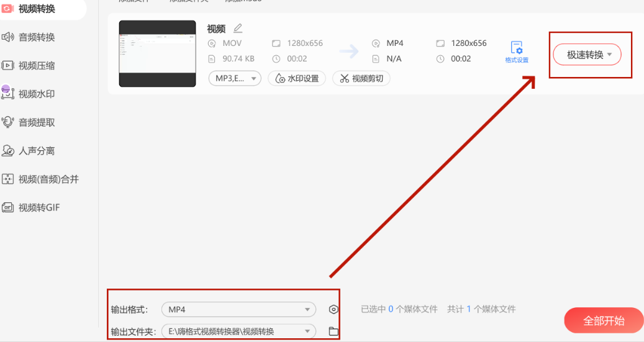Image resolution: width=644 pixels, height=342 pixels.
Task: Expand the MP3,E... audio track dropdown
Action: coord(235,78)
